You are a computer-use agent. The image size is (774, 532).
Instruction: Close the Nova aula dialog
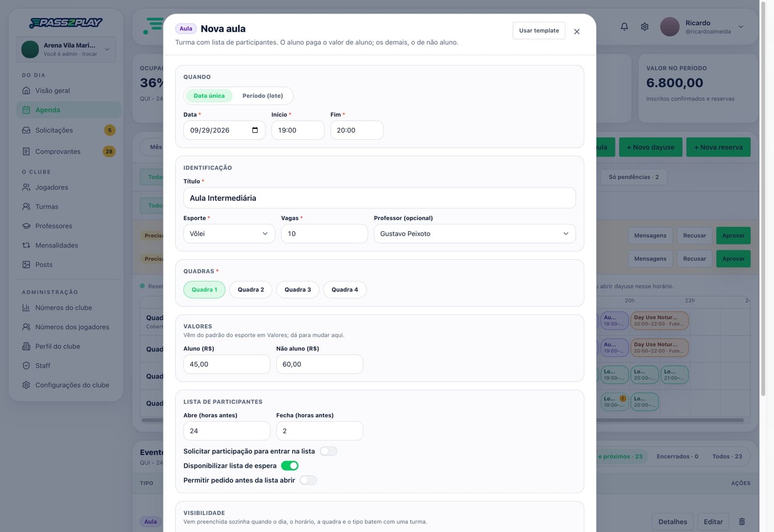577,31
